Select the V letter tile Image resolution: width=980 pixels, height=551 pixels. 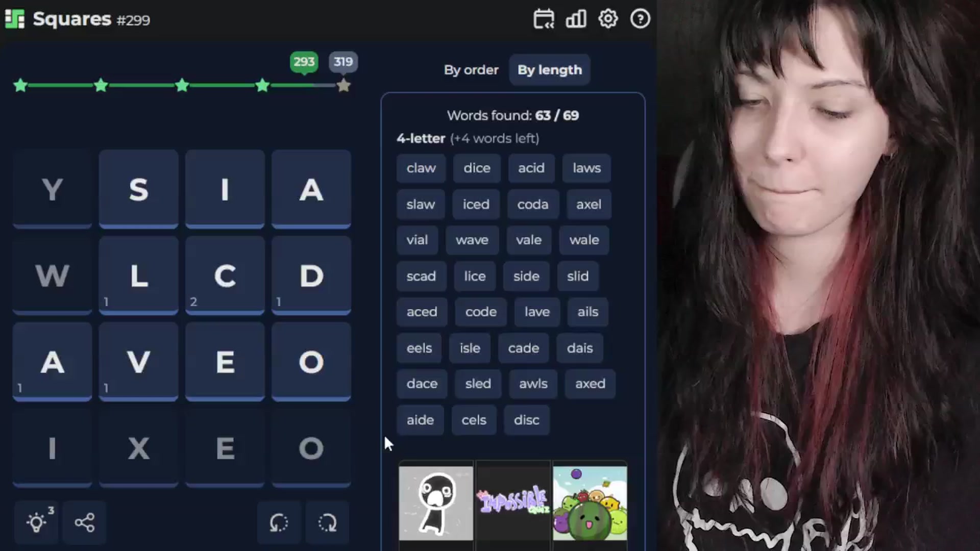138,362
